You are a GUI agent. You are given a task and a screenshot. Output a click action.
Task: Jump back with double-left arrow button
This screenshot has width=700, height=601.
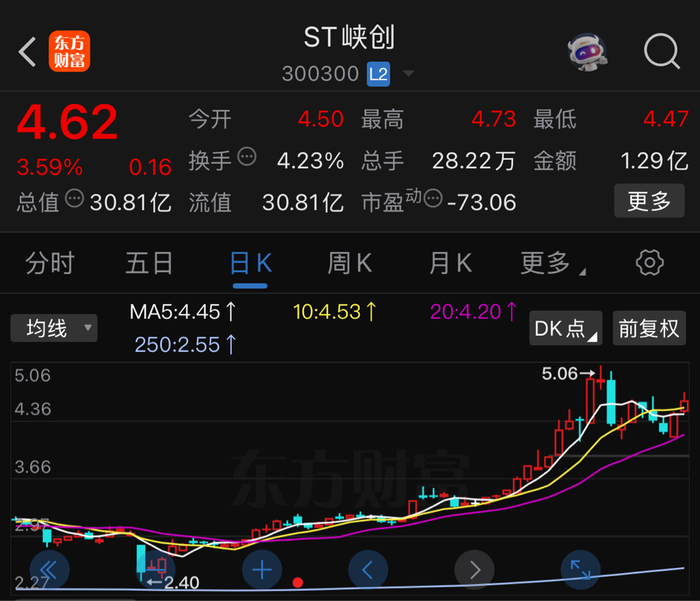pos(49,570)
